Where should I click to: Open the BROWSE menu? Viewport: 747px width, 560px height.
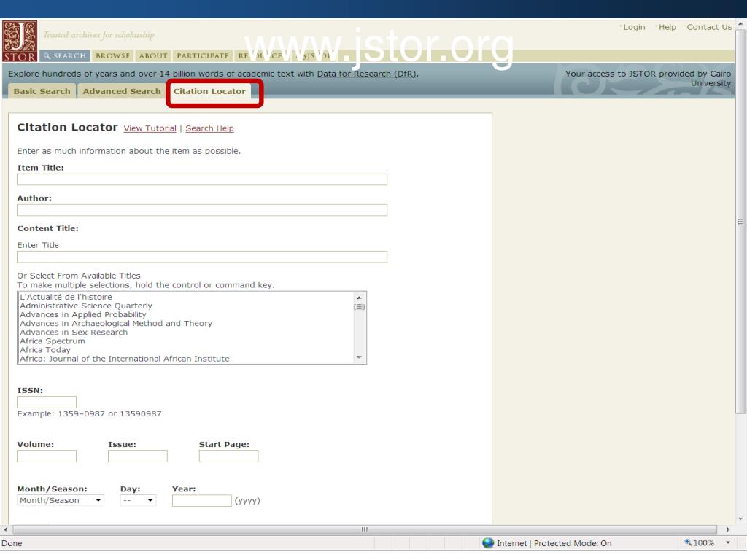click(112, 55)
